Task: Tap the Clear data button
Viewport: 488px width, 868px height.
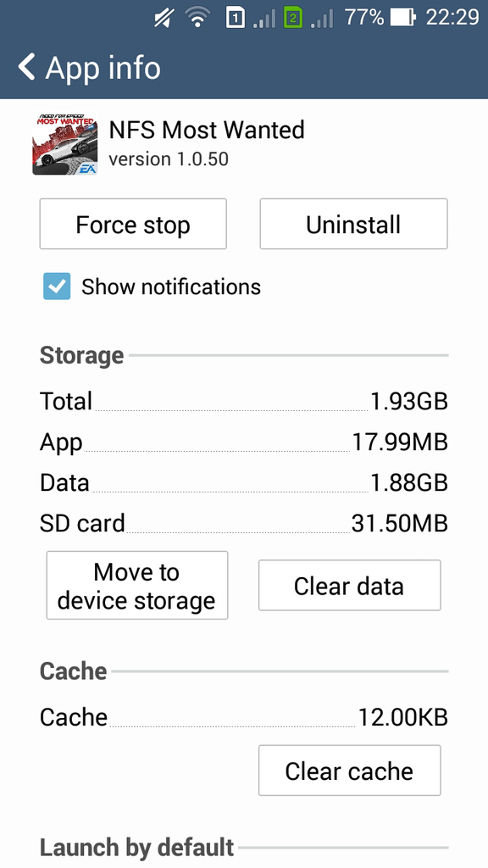Action: point(349,585)
